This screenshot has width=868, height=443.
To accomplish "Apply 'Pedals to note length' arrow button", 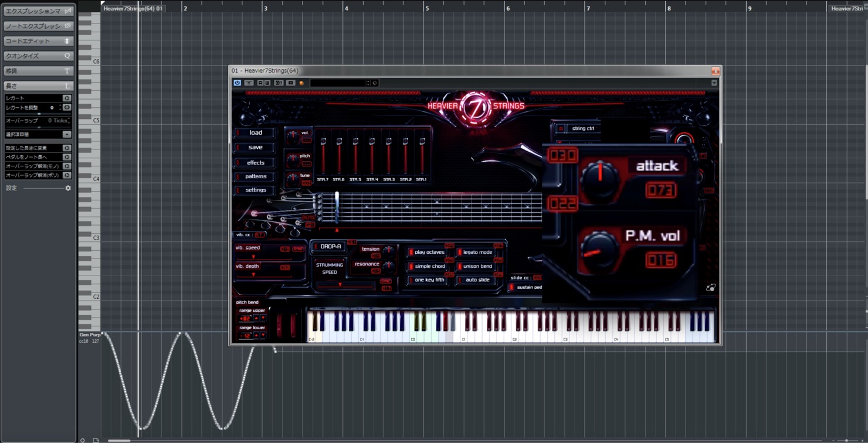I will [x=67, y=157].
